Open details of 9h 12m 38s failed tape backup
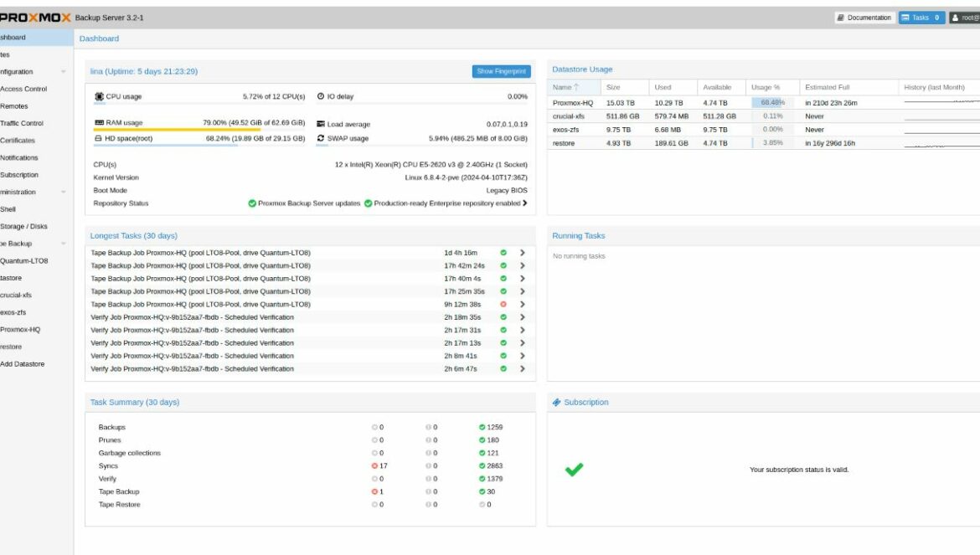The height and width of the screenshot is (555, 980). 523,304
